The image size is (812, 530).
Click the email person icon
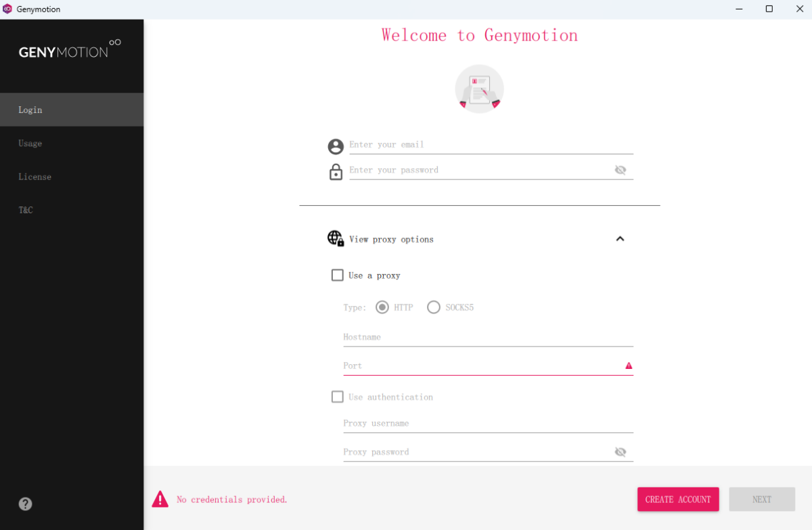(x=336, y=146)
